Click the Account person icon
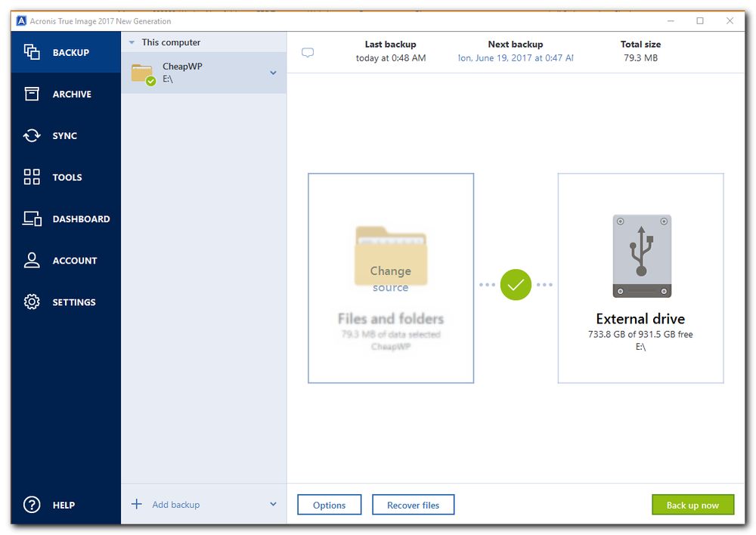The width and height of the screenshot is (756, 535). [32, 261]
